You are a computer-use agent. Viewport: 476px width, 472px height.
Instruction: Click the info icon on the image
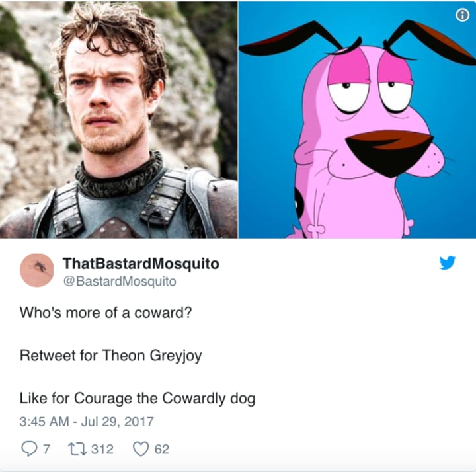click(462, 15)
